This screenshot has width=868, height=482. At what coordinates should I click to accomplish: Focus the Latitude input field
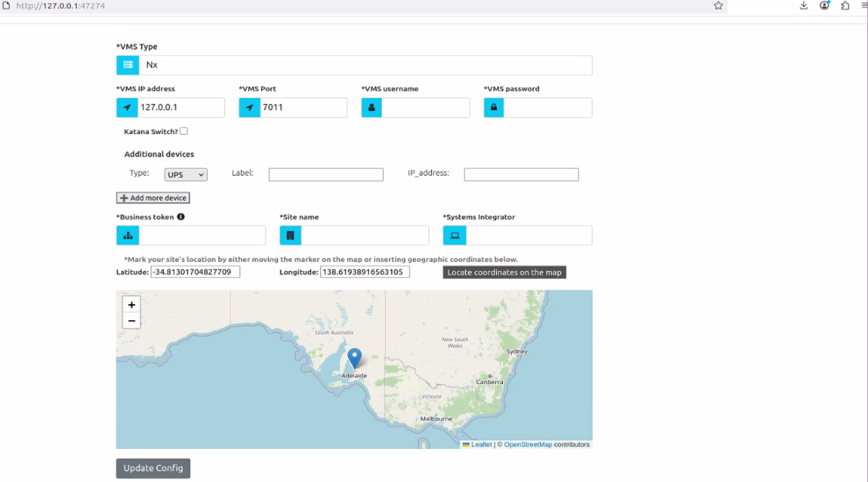[x=196, y=272]
